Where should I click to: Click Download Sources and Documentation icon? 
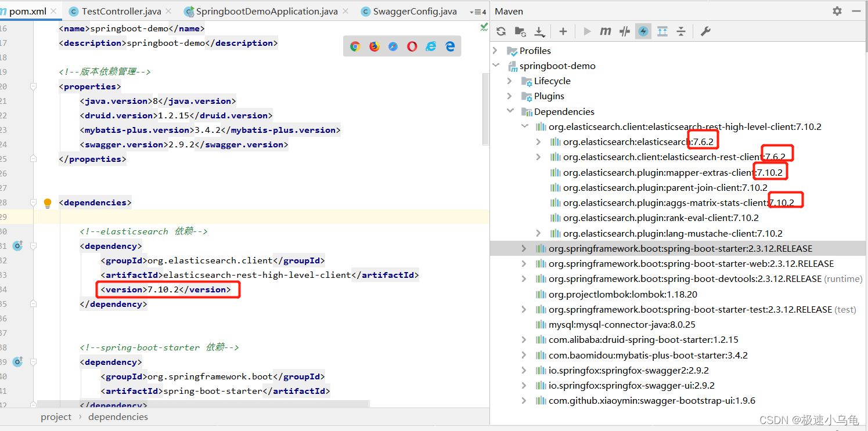coord(539,31)
